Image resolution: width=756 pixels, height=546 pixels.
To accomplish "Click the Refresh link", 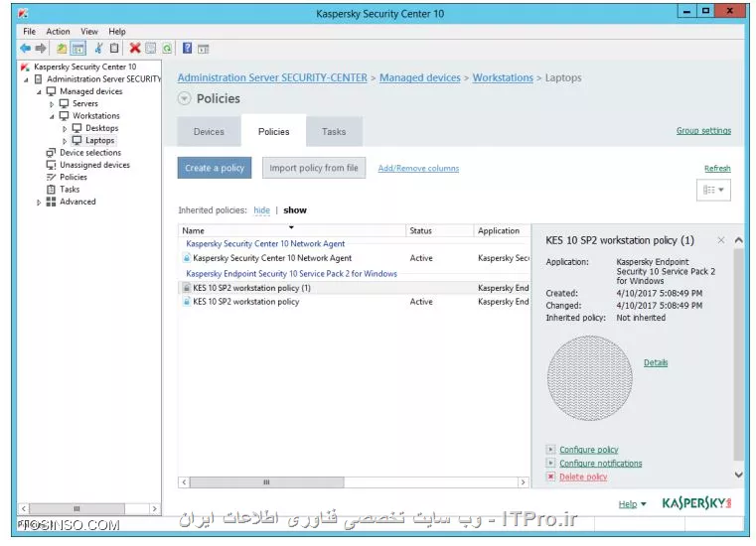I will 717,168.
